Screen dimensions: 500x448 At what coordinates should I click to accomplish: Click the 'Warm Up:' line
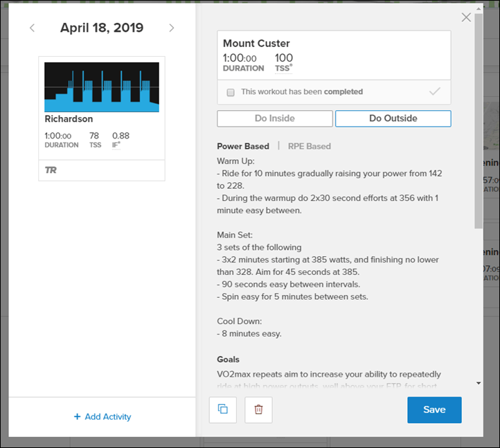point(236,161)
